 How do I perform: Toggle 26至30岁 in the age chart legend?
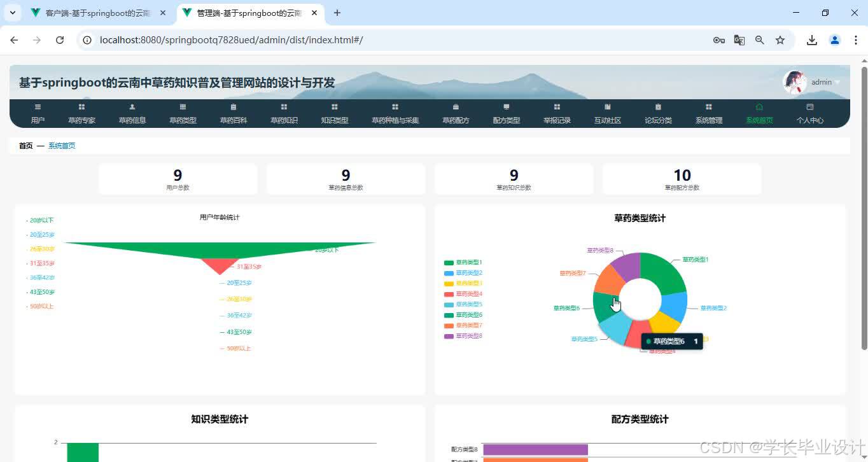(40, 249)
